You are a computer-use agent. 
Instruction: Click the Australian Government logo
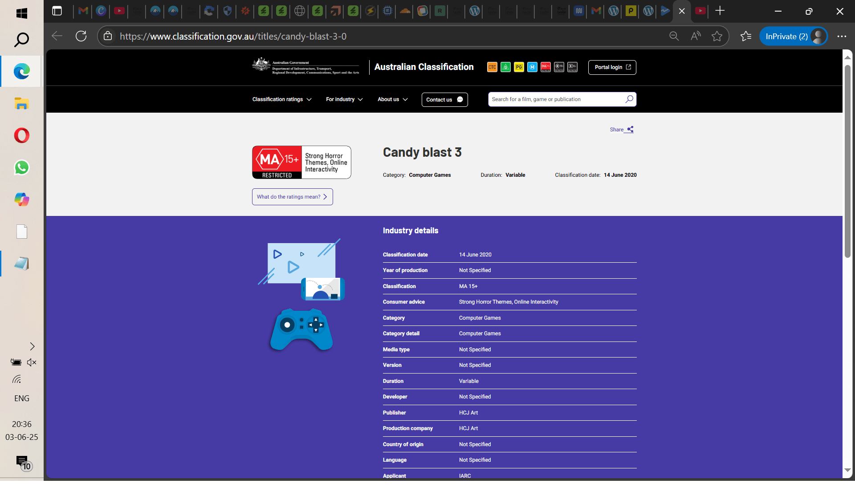tap(305, 67)
